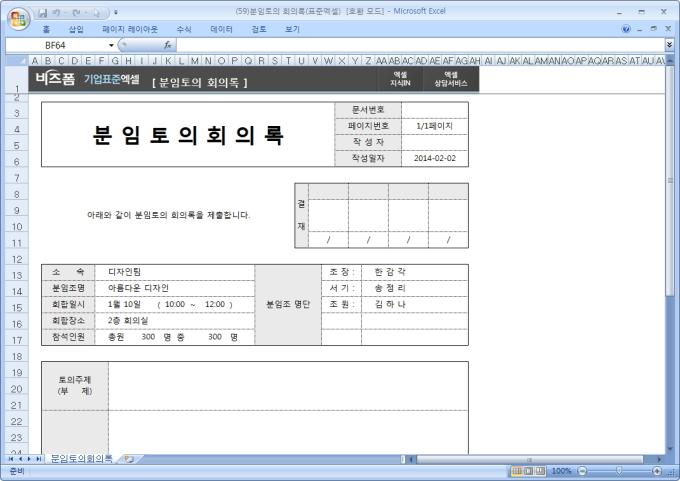
Task: Select the 문서번호 label cell
Action: pyautogui.click(x=368, y=110)
